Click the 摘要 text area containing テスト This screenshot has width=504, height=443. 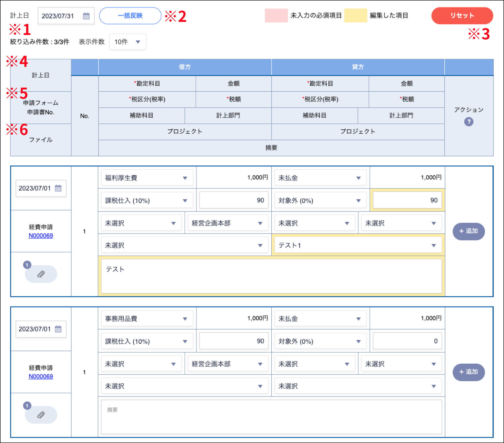(x=271, y=276)
